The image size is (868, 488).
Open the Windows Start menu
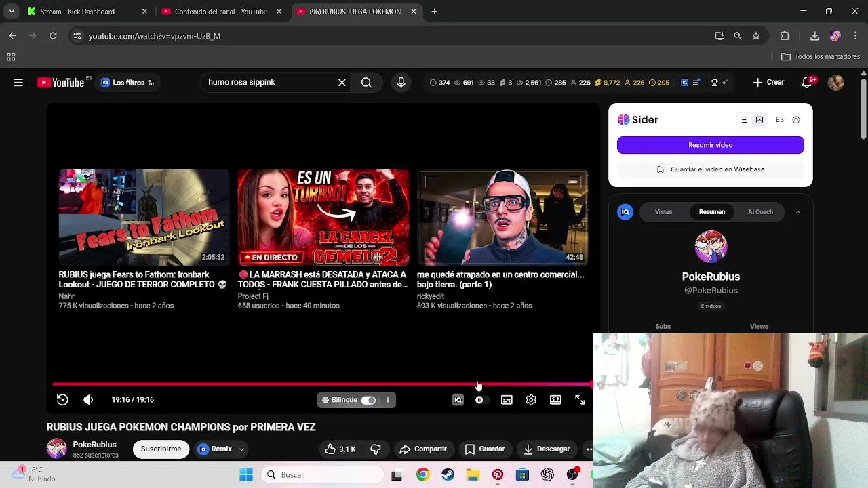[246, 475]
